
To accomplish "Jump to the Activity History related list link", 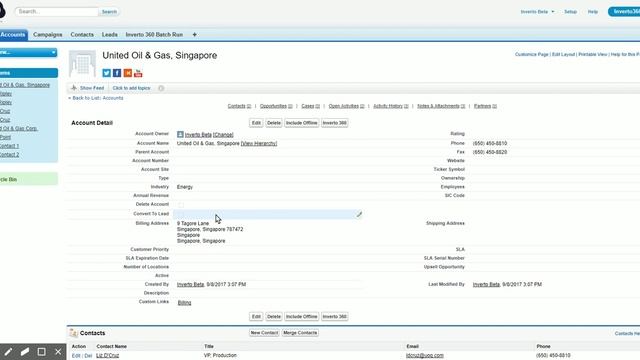I will click(x=391, y=106).
